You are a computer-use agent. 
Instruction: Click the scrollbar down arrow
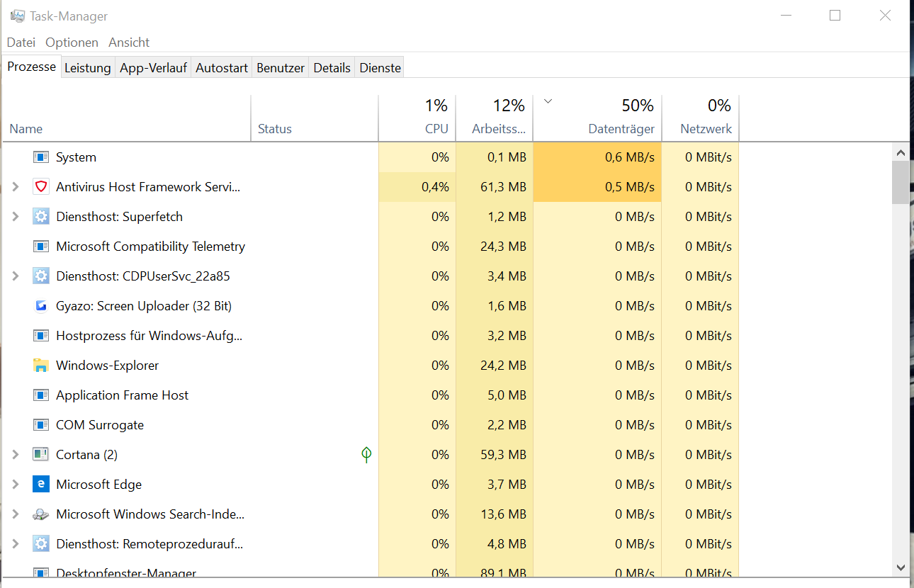coord(901,567)
